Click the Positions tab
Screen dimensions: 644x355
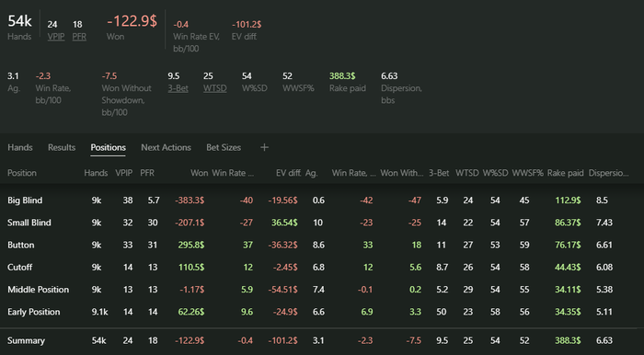click(108, 147)
